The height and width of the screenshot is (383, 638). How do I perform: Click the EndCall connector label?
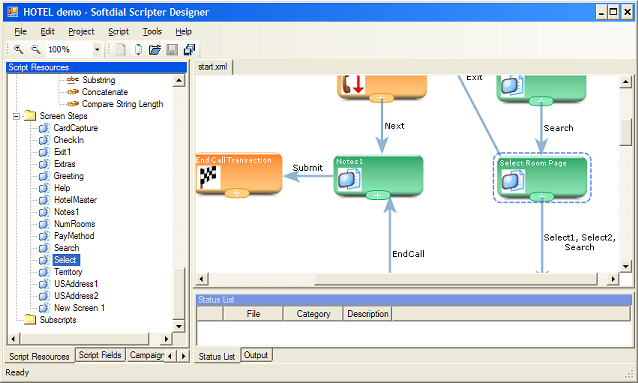click(x=408, y=254)
